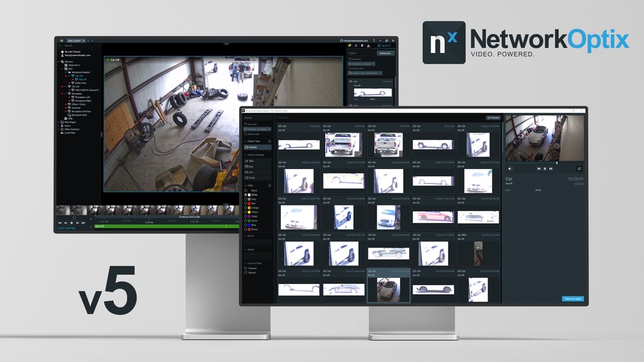Select the Orange color radio button
Screen dimensions: 644x362
pos(246,207)
